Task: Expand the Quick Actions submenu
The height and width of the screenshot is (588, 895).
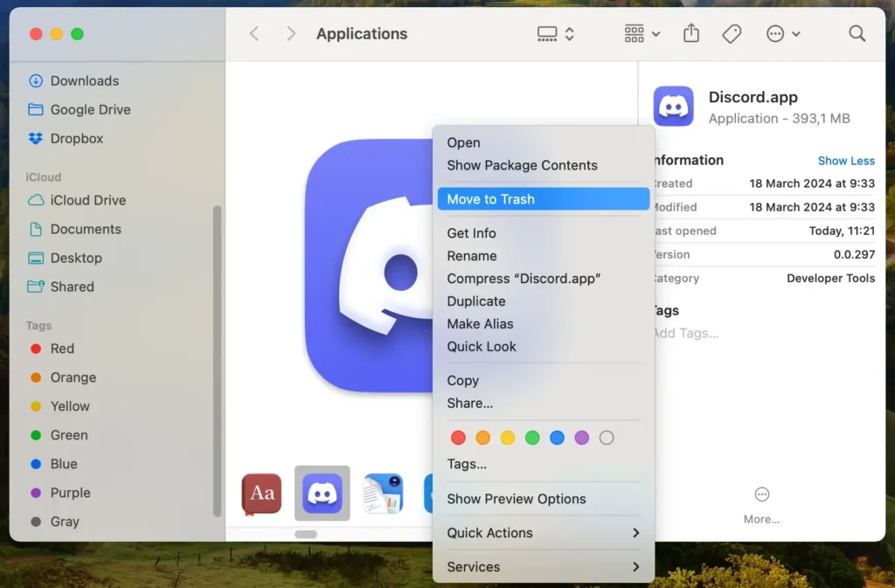Action: click(x=543, y=533)
